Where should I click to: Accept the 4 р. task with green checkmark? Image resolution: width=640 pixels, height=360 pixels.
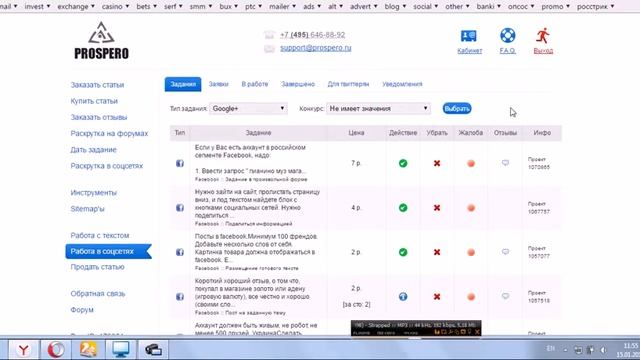403,208
